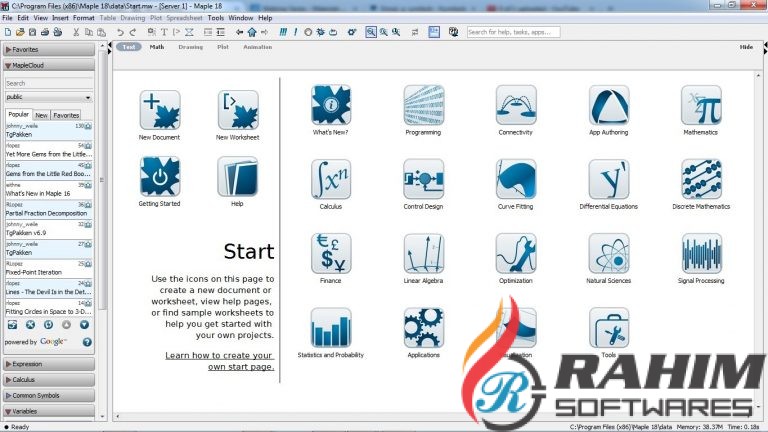Undo the last action in toolbar
Viewport: 768px width, 432px height.
pyautogui.click(x=120, y=32)
